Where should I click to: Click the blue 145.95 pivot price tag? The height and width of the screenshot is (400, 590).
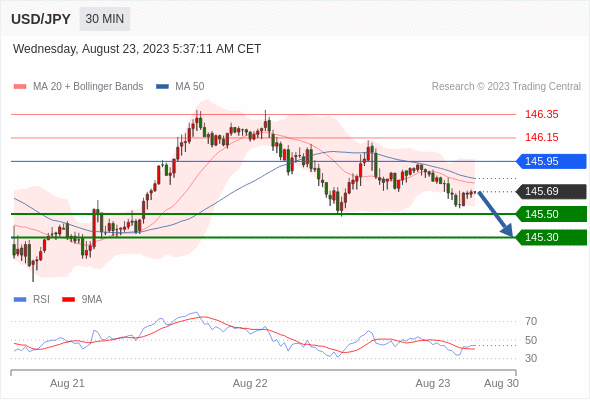click(551, 161)
